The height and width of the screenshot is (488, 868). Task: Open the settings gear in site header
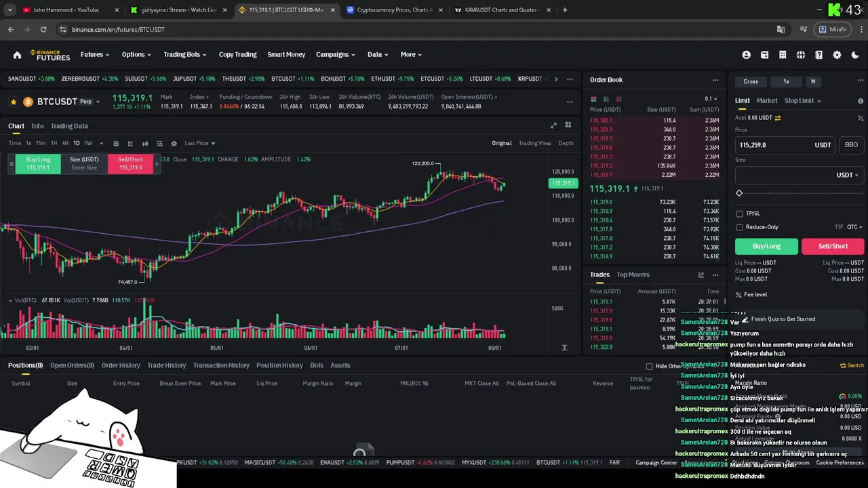click(837, 55)
